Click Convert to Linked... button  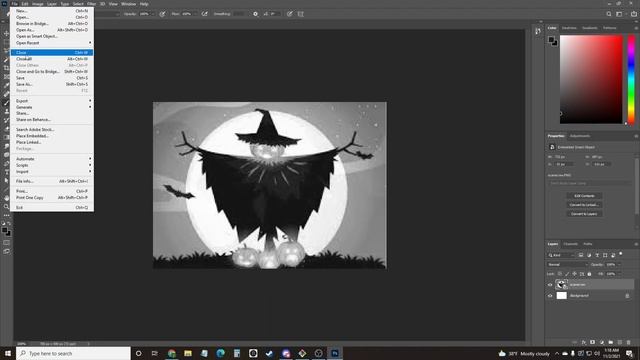click(584, 205)
